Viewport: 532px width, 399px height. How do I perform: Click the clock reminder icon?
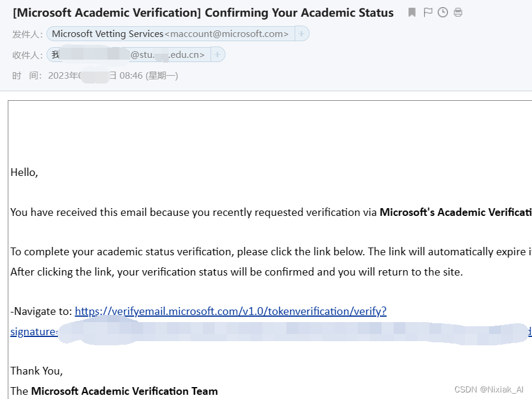[x=443, y=13]
